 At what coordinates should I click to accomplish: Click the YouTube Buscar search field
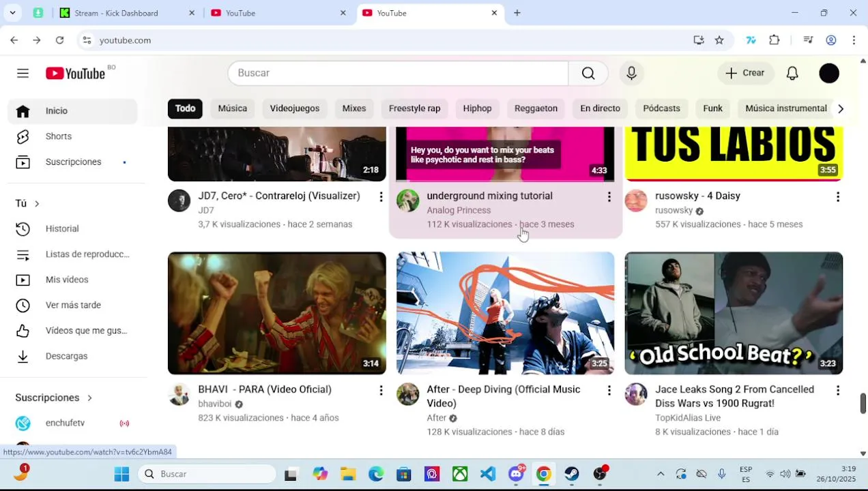pos(398,73)
